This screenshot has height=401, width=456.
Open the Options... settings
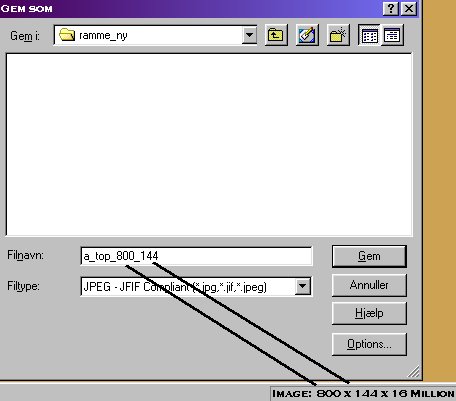369,344
